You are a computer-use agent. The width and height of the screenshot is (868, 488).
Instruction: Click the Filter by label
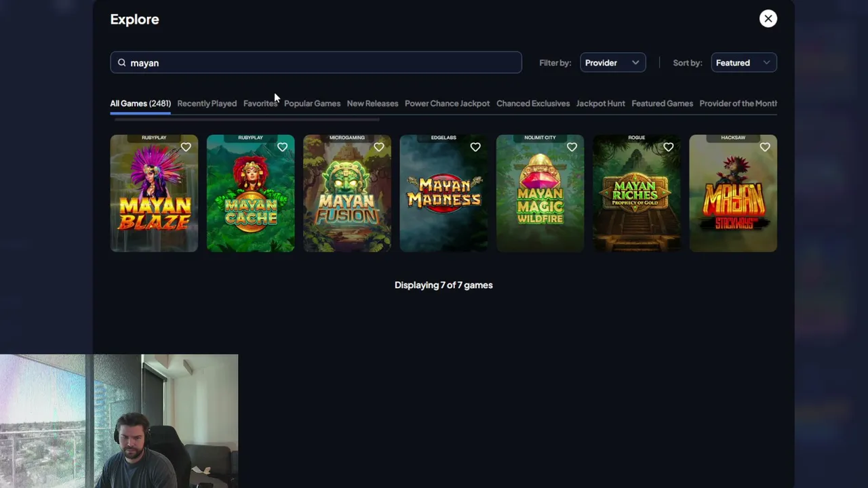coord(555,63)
